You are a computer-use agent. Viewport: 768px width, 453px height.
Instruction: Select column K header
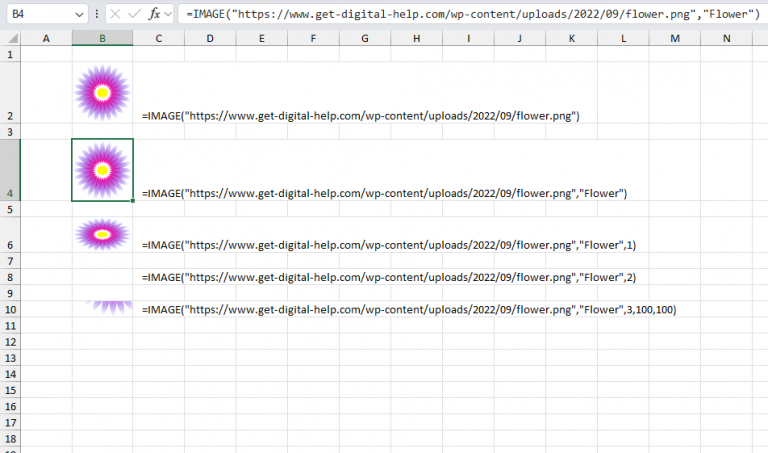point(572,38)
